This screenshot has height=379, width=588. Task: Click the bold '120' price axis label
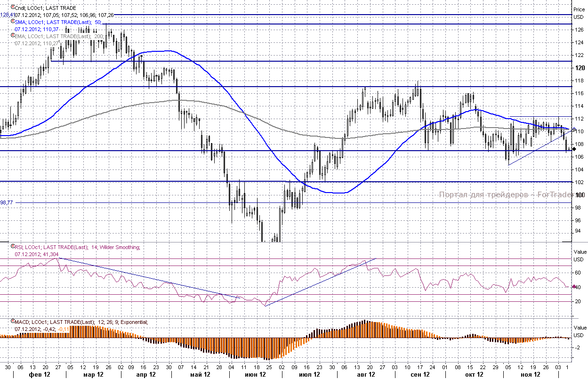[x=580, y=68]
